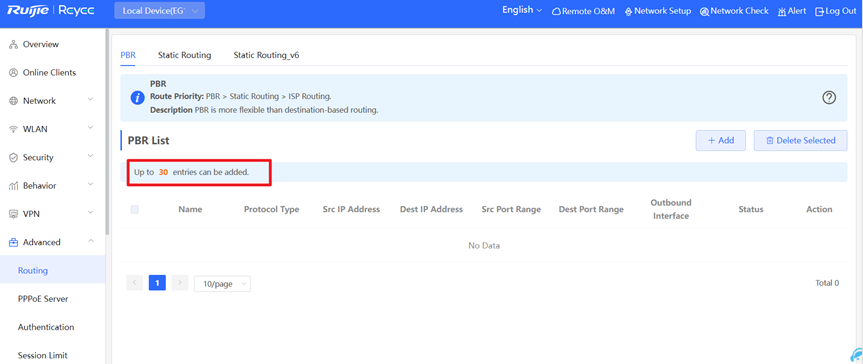Screen dimensions: 863x364
Task: Click the Dest IP Address column header
Action: click(x=431, y=209)
